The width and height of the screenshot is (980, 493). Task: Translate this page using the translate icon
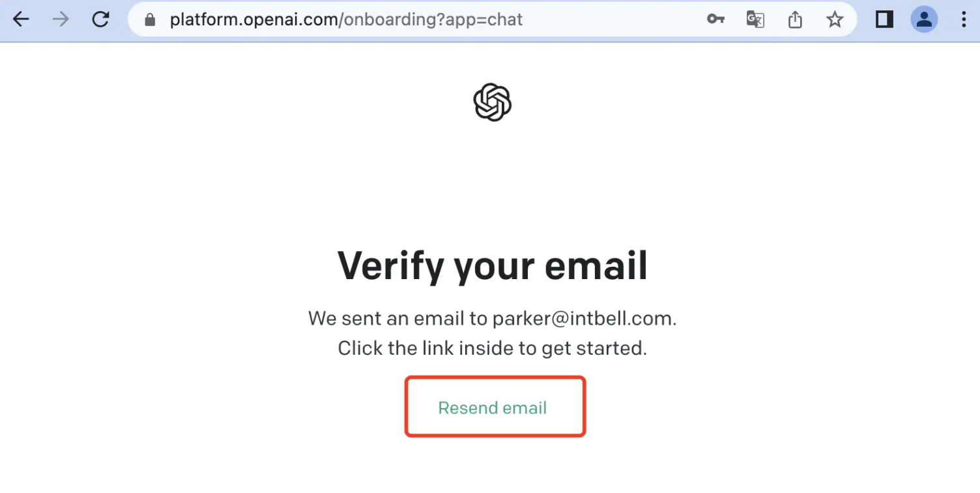tap(755, 20)
